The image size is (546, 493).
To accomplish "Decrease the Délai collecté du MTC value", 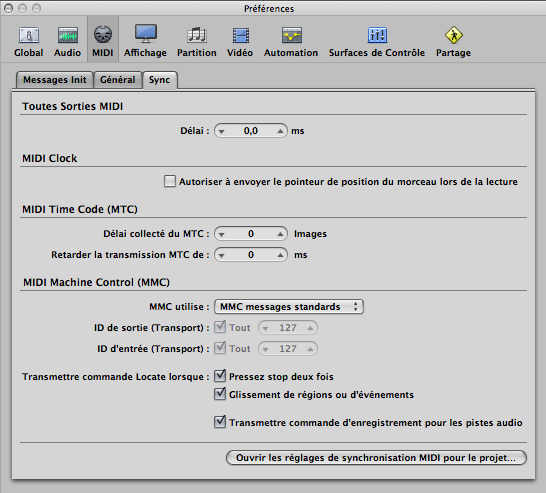I will pyautogui.click(x=221, y=234).
